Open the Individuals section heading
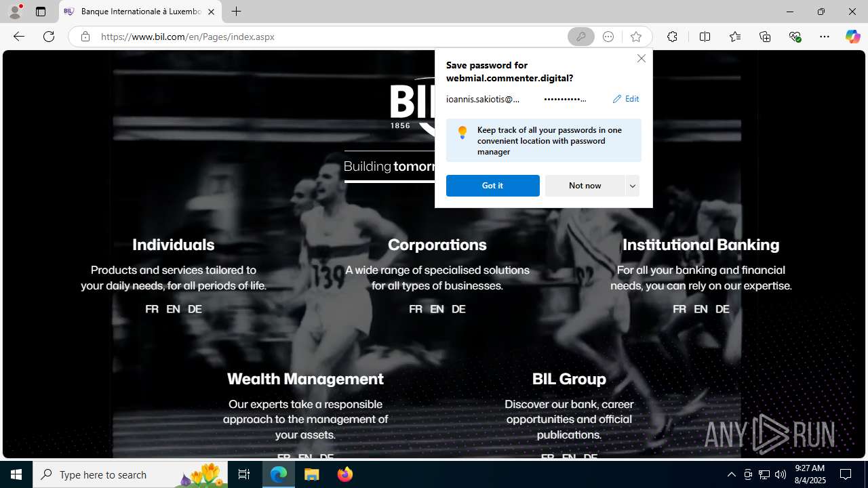Screen dimensions: 868x488 pyautogui.click(x=173, y=245)
